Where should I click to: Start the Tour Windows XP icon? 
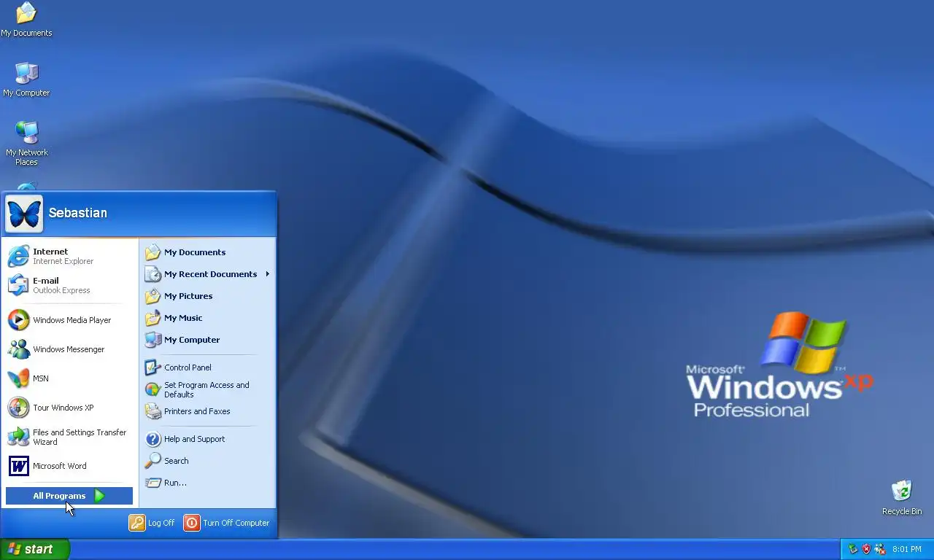point(18,408)
